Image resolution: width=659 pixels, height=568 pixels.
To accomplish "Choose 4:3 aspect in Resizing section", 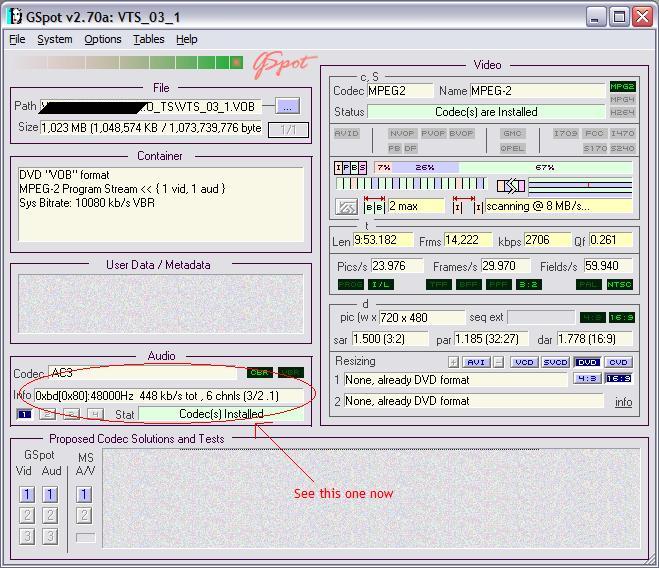I will [x=587, y=378].
